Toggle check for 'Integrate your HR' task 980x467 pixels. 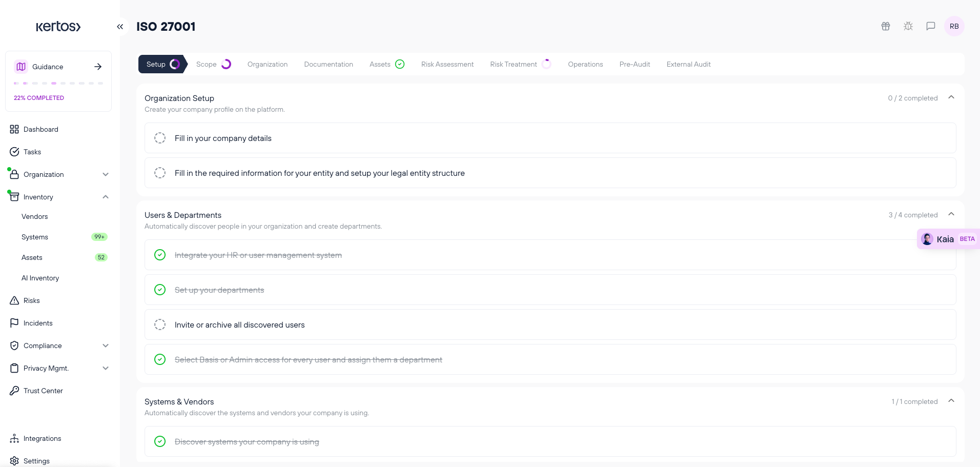160,255
